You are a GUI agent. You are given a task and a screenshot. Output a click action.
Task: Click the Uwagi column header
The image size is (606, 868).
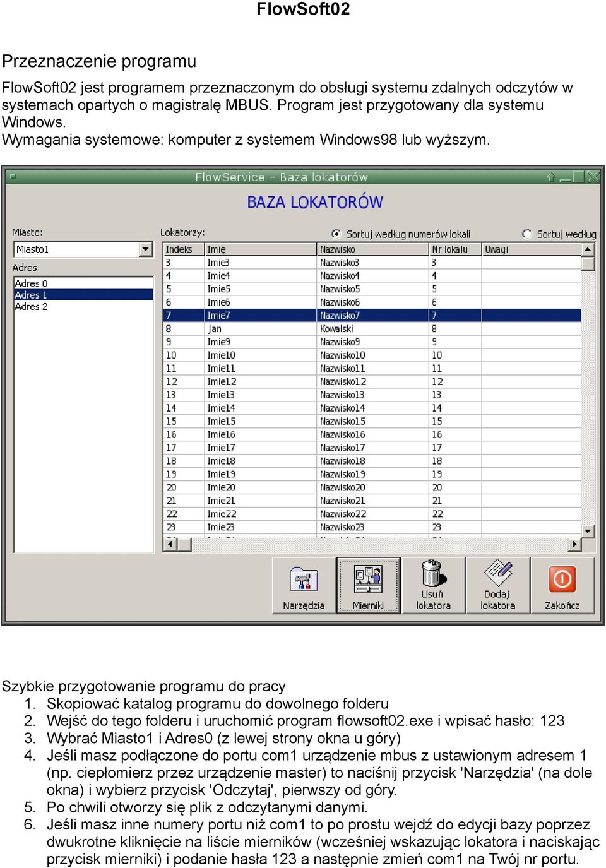point(532,249)
